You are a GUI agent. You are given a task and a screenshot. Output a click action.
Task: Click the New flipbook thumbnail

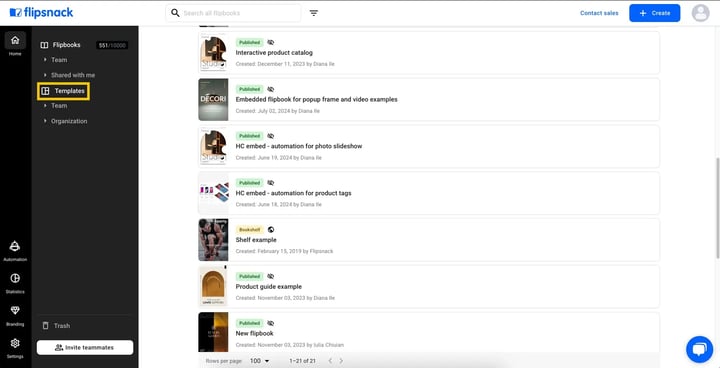213,332
